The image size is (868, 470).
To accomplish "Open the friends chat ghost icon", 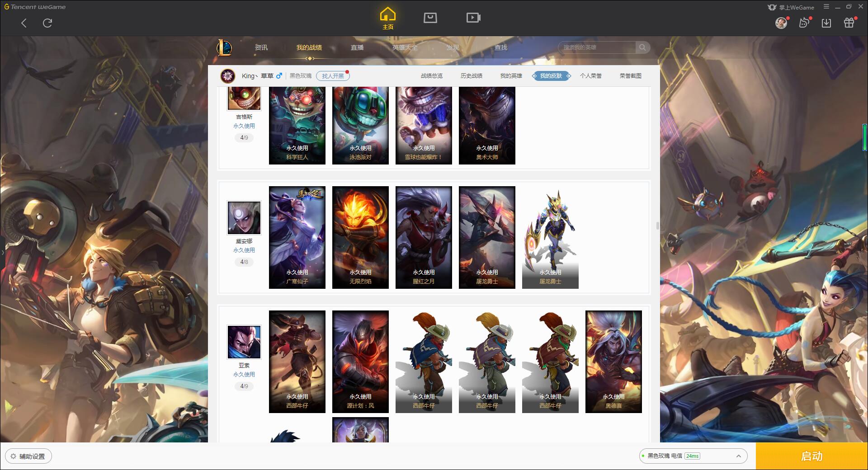I will pyautogui.click(x=804, y=23).
